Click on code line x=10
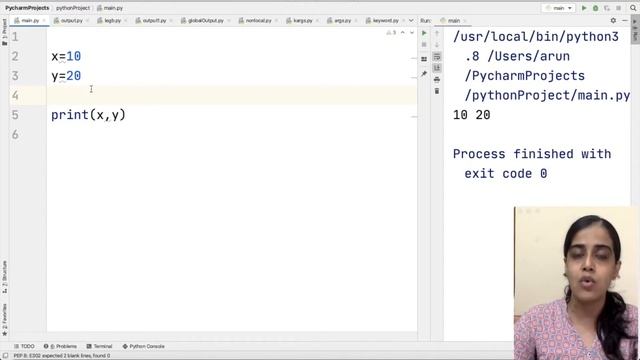The height and width of the screenshot is (360, 640). point(66,56)
